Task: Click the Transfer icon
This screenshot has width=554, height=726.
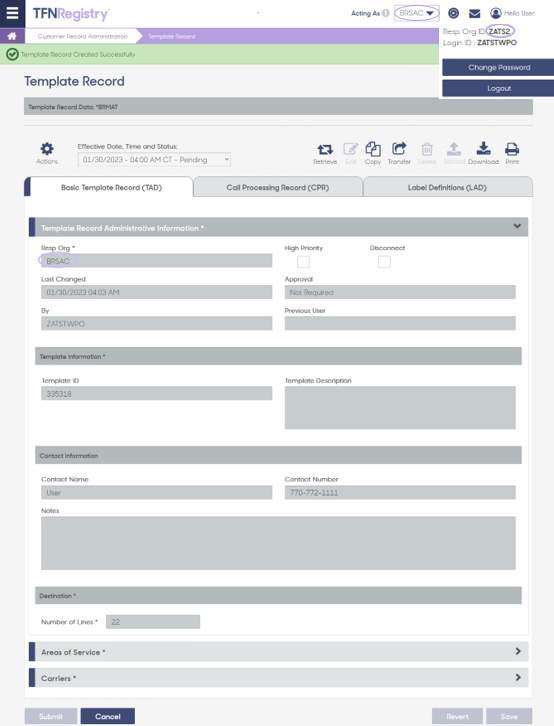Action: pyautogui.click(x=399, y=154)
